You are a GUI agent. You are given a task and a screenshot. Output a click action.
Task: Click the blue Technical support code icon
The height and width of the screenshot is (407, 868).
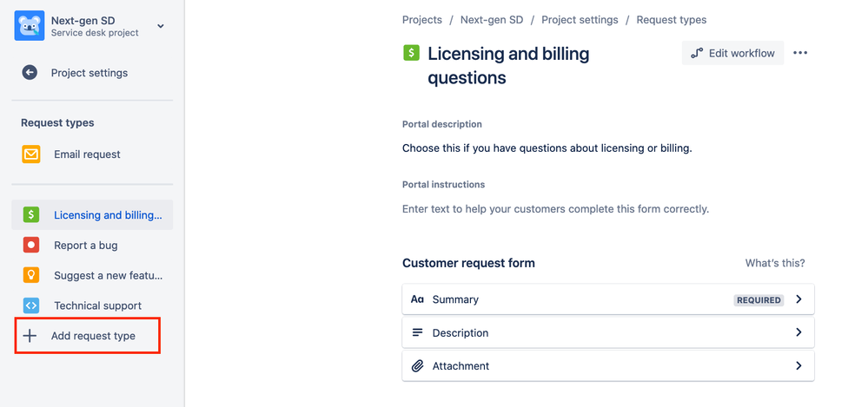click(x=31, y=305)
